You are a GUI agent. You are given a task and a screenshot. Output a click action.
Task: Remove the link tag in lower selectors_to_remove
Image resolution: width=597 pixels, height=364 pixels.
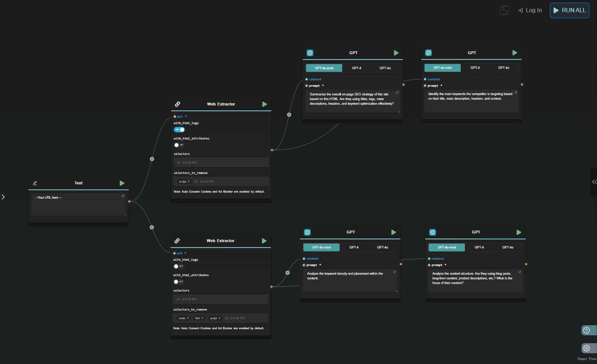202,318
